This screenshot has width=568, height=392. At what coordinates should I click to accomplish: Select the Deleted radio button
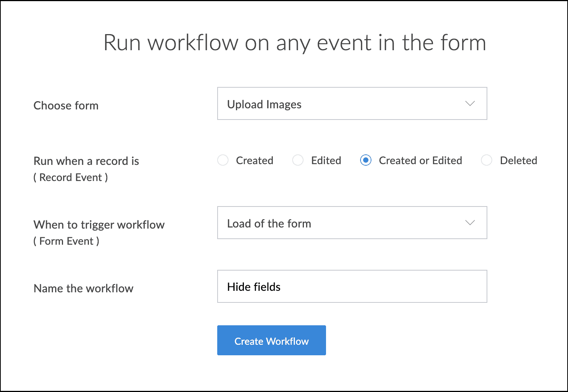[487, 160]
